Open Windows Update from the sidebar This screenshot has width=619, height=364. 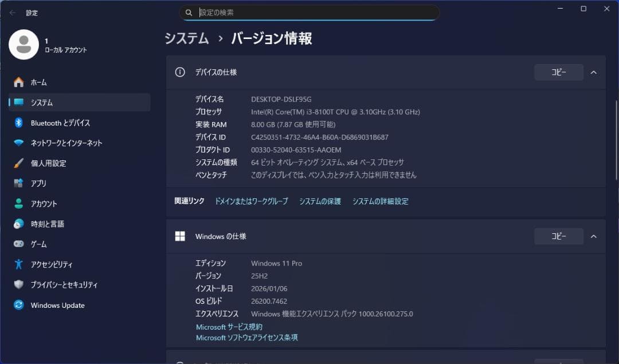57,305
